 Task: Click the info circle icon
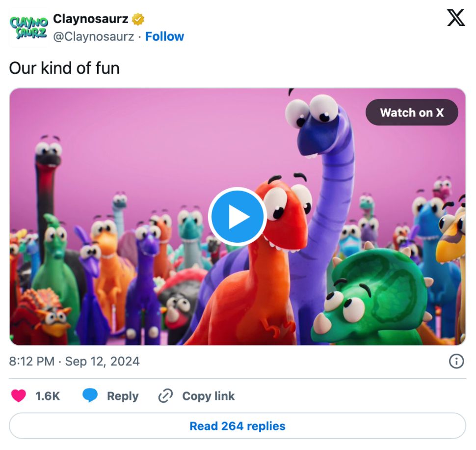456,362
